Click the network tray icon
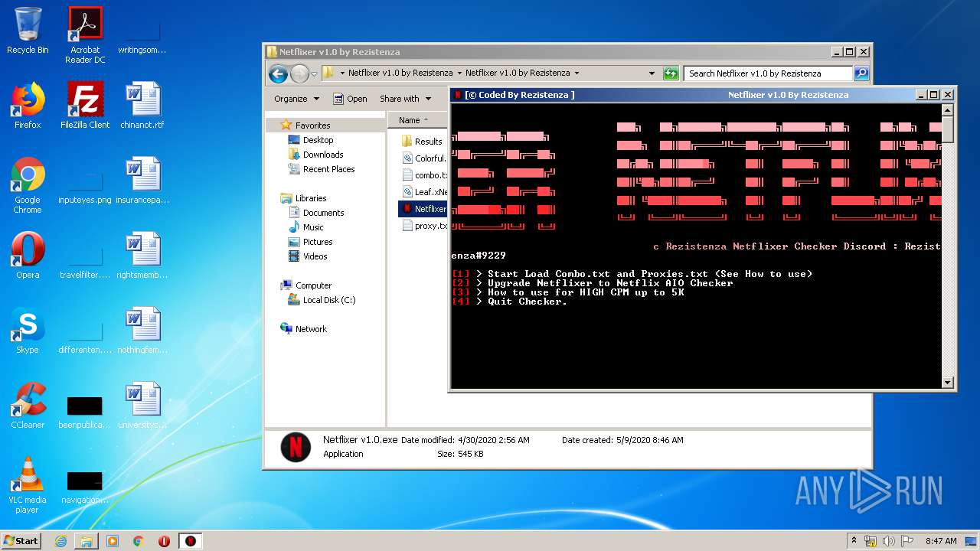Screen dimensions: 980x551 pos(871,541)
